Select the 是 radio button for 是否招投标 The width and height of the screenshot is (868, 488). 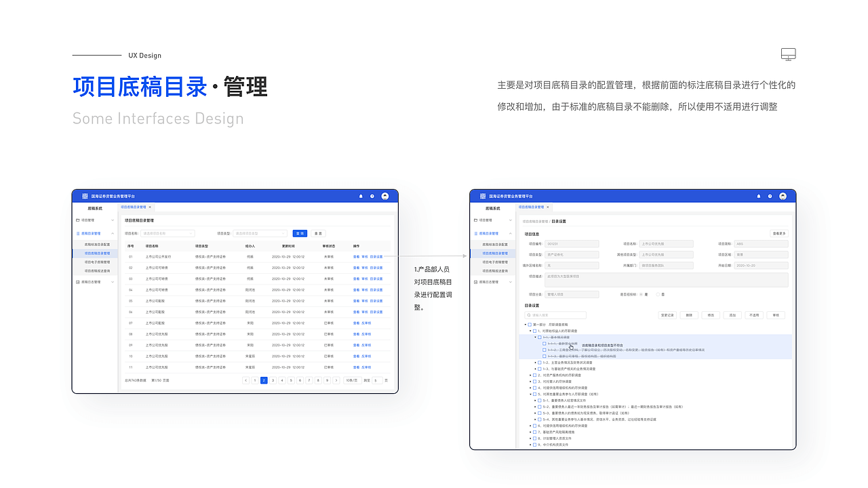coord(641,294)
